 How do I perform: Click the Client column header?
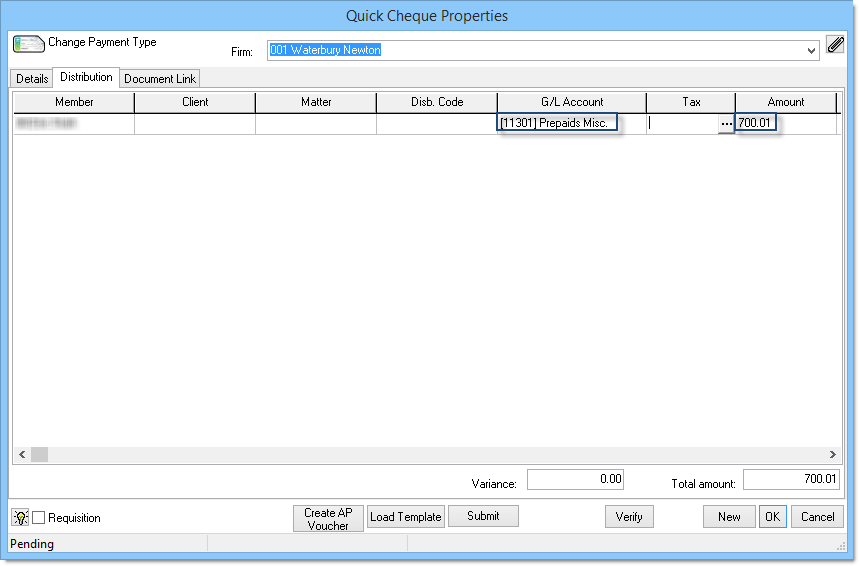[x=195, y=102]
